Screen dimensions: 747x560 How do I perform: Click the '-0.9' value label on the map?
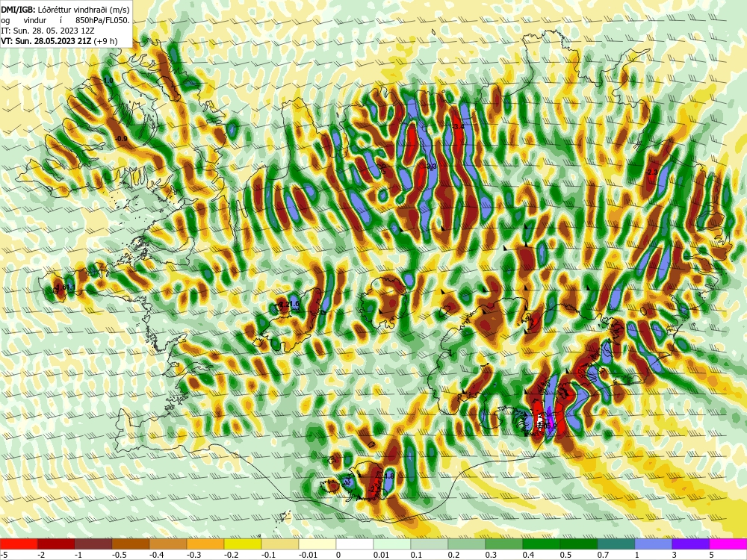(x=122, y=139)
